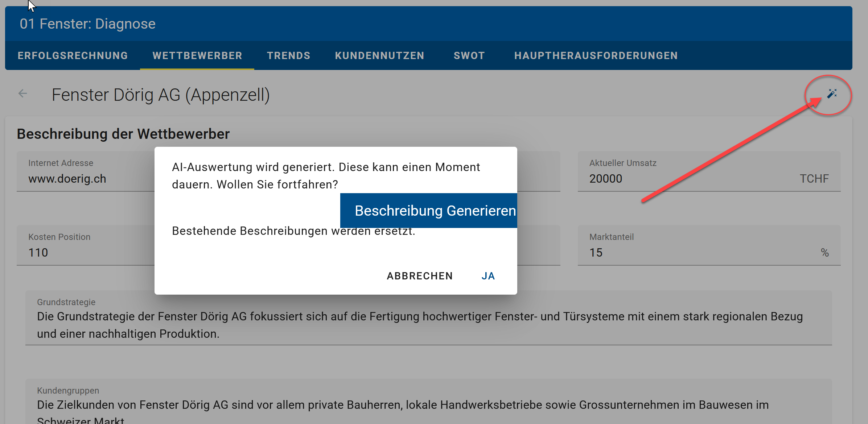Click the text Bestehende Beschreibungen werden ersetzt
This screenshot has height=424, width=868.
(293, 231)
